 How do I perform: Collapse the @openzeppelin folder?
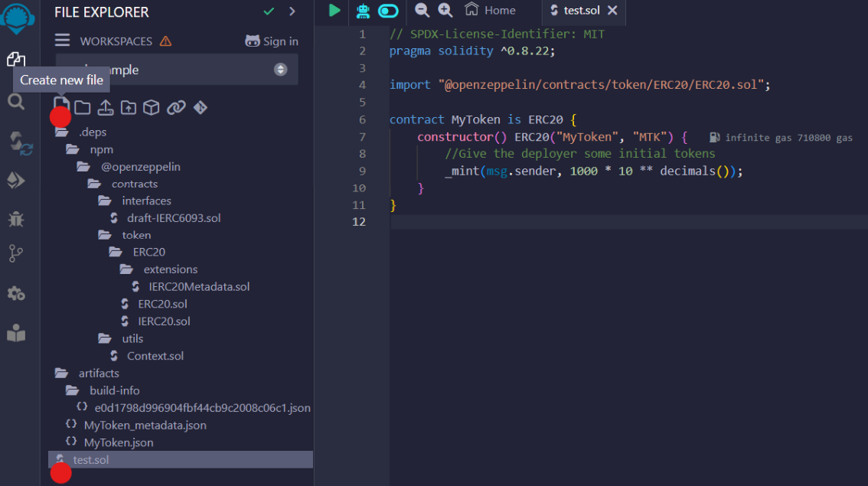[129, 167]
